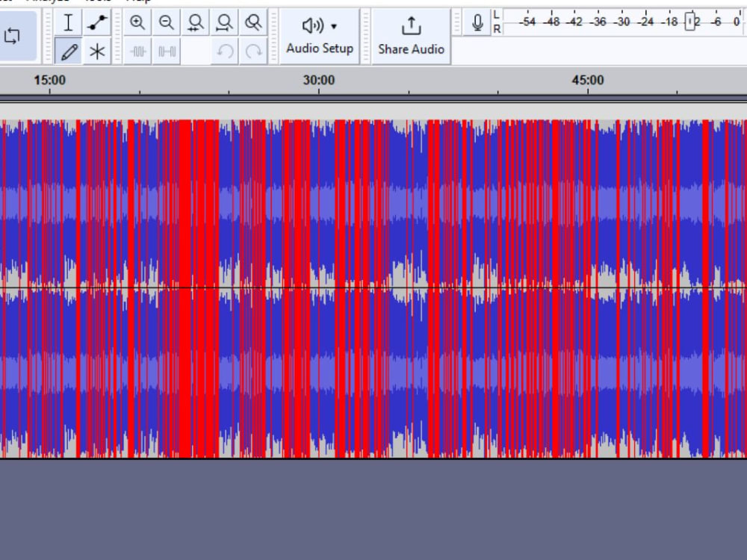Open the Audio Setup dropdown

click(x=320, y=36)
